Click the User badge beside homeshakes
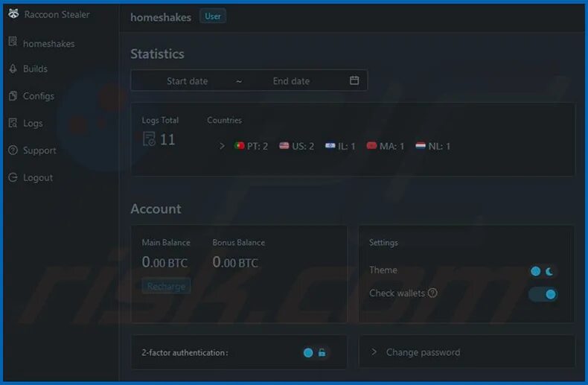The height and width of the screenshot is (385, 588). [213, 16]
